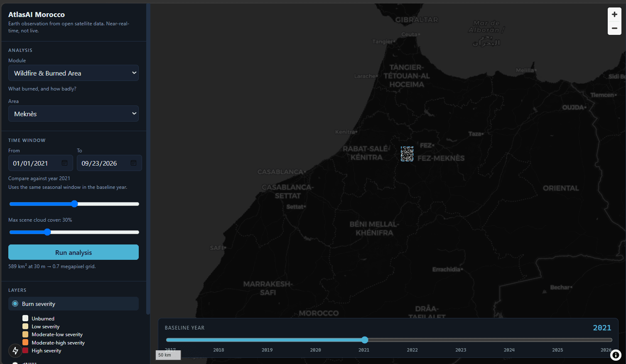Grab the Baseline Year slider handle
This screenshot has width=626, height=364.
(x=365, y=340)
